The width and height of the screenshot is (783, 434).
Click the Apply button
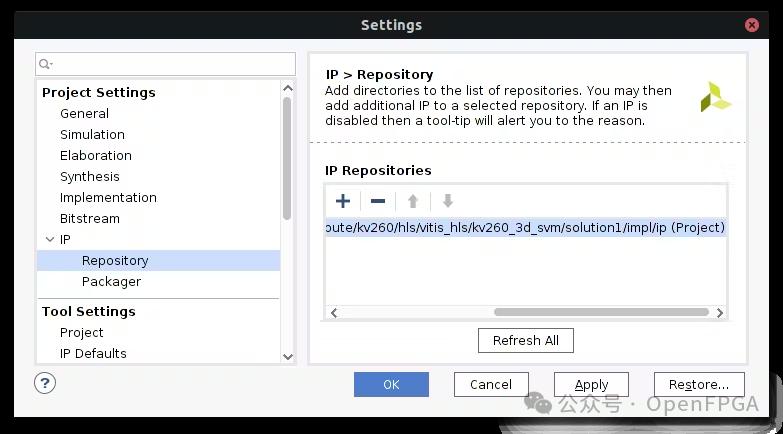coord(591,385)
